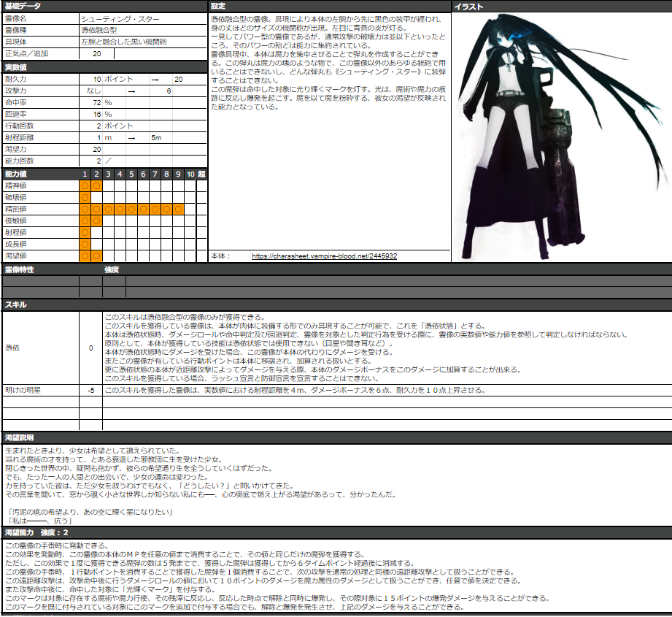This screenshot has width=672, height=617.
Task: Select the empty 精密値 cell under column 10
Action: pos(190,210)
